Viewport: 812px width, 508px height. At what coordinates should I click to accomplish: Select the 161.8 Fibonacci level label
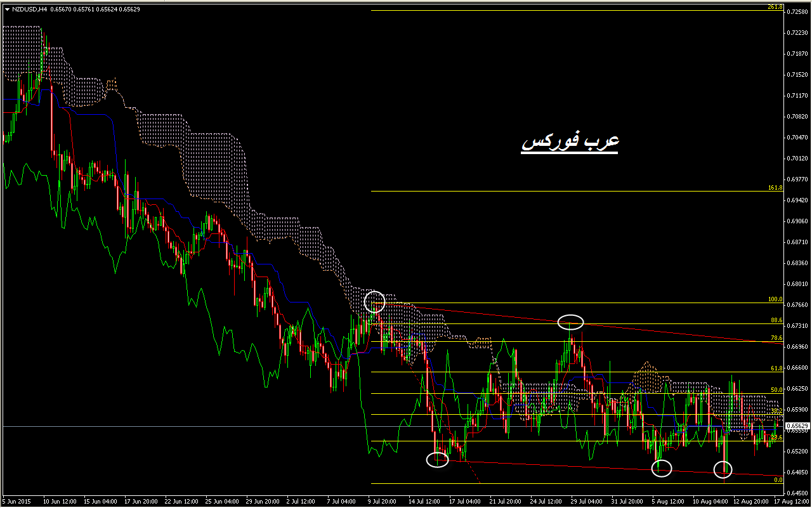pyautogui.click(x=775, y=188)
